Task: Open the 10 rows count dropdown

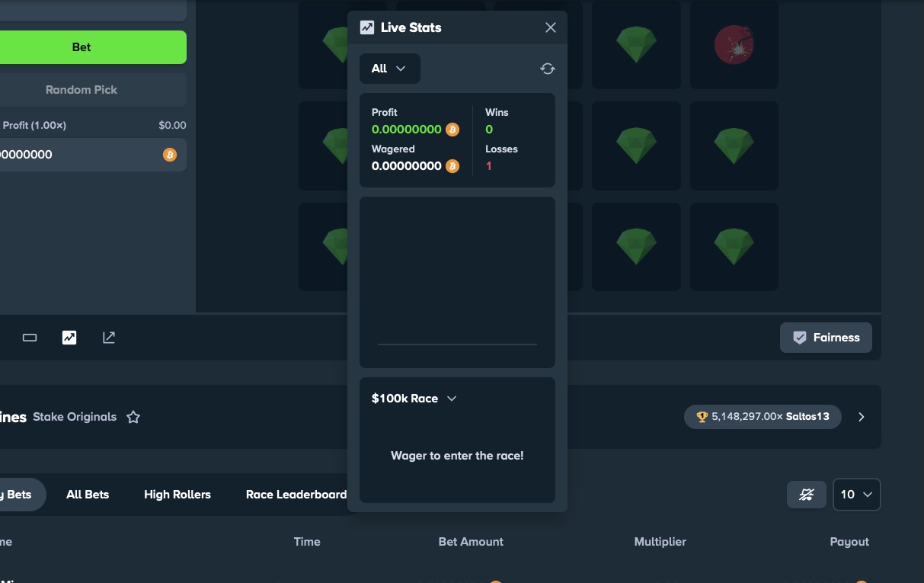Action: pos(857,495)
